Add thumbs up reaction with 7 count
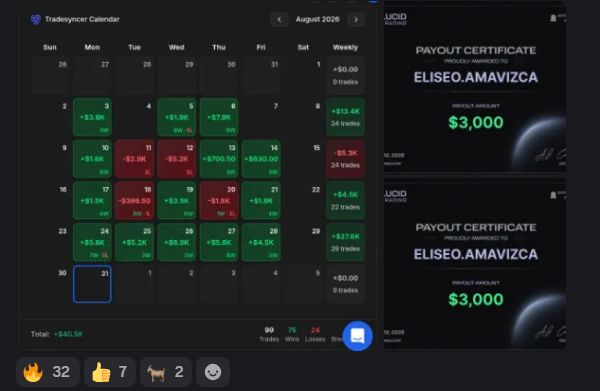Screen dimensions: 600x391 click(110, 372)
